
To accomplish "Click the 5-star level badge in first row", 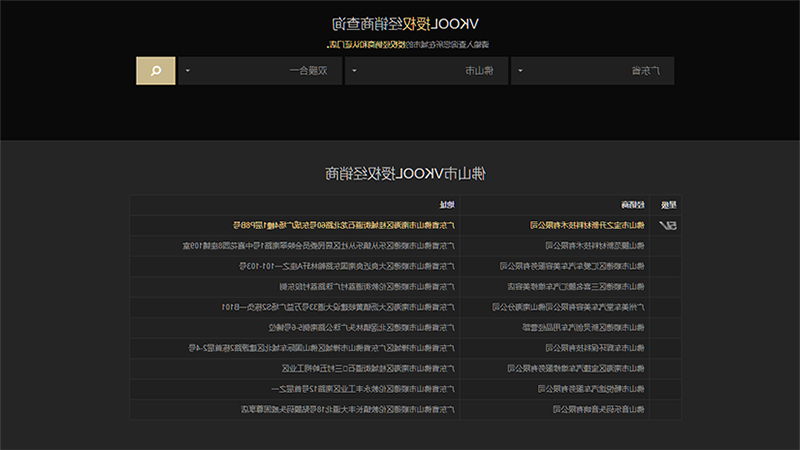I will (x=667, y=225).
